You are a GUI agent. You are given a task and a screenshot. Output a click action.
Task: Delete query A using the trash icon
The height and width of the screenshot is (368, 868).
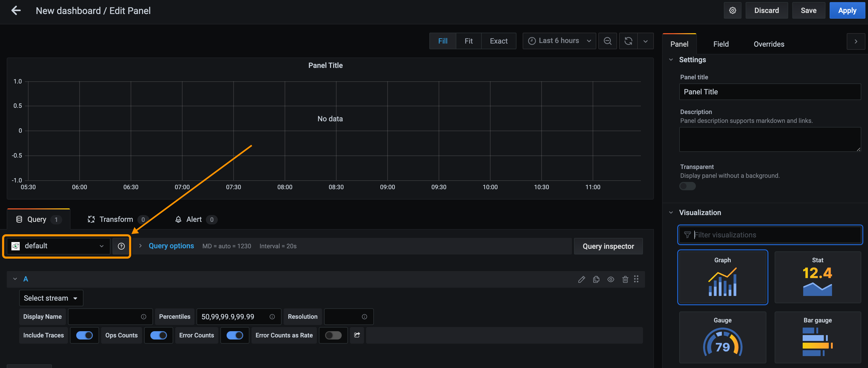pyautogui.click(x=625, y=279)
